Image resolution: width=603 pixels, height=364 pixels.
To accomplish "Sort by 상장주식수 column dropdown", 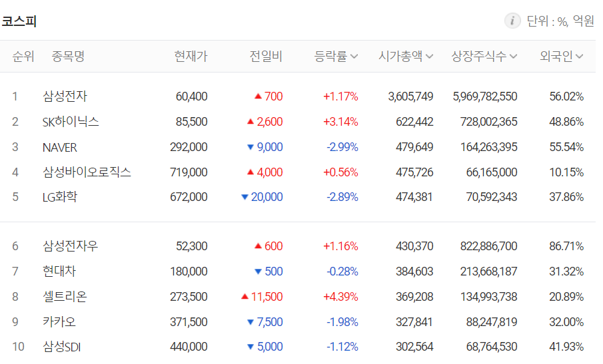I will pos(484,57).
